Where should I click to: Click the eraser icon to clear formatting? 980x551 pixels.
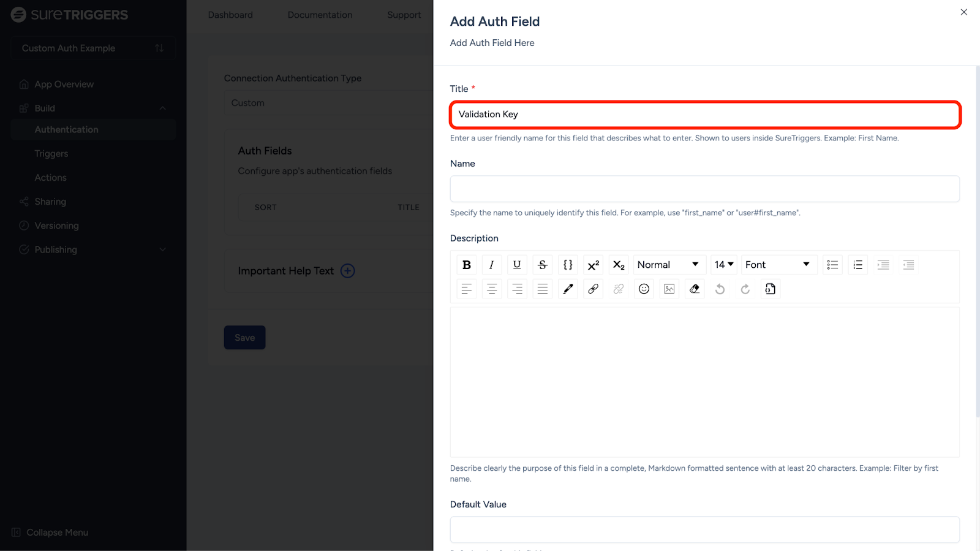pos(695,289)
